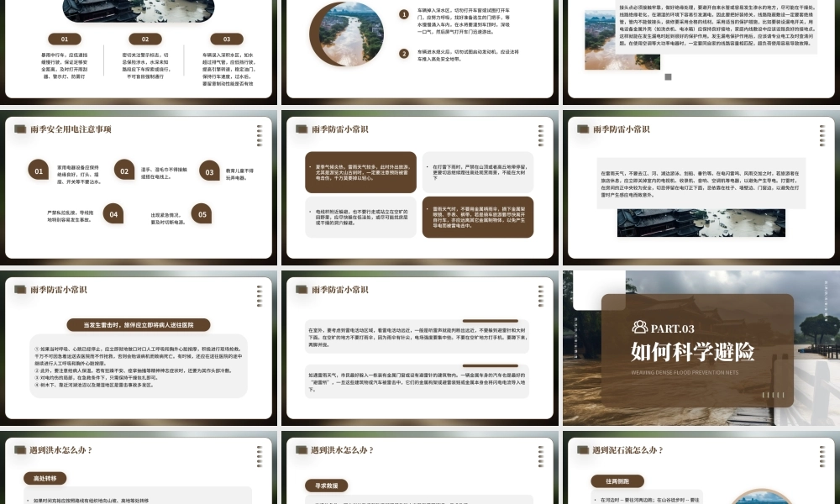Click the text block starting 在雷雨天气，不要去江、河
The width and height of the screenshot is (840, 504).
tap(701, 184)
